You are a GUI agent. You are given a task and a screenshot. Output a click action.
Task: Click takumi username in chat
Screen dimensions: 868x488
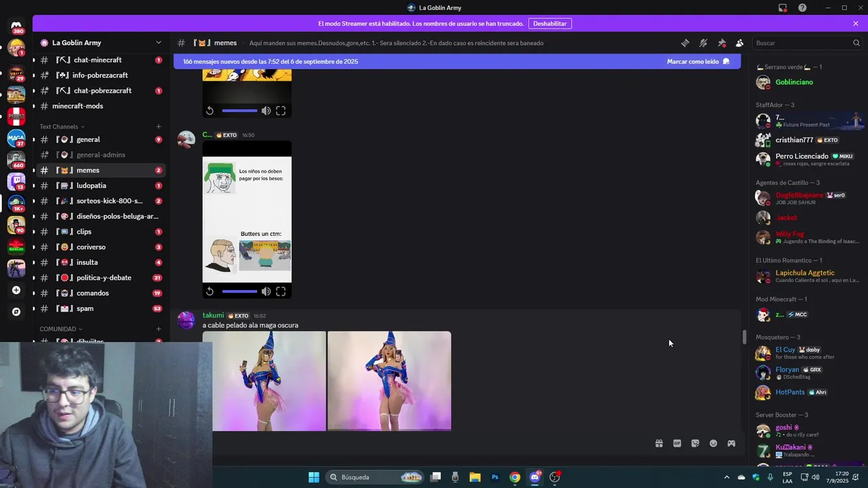click(213, 315)
